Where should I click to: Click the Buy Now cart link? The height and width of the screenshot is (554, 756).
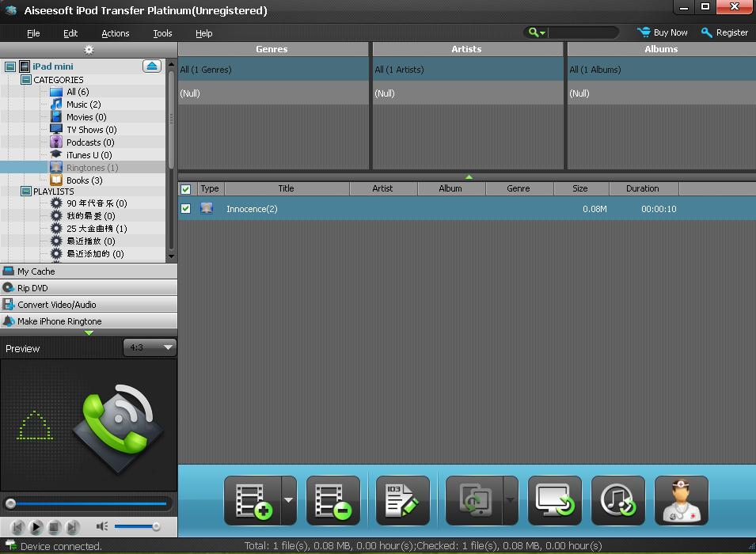(663, 32)
